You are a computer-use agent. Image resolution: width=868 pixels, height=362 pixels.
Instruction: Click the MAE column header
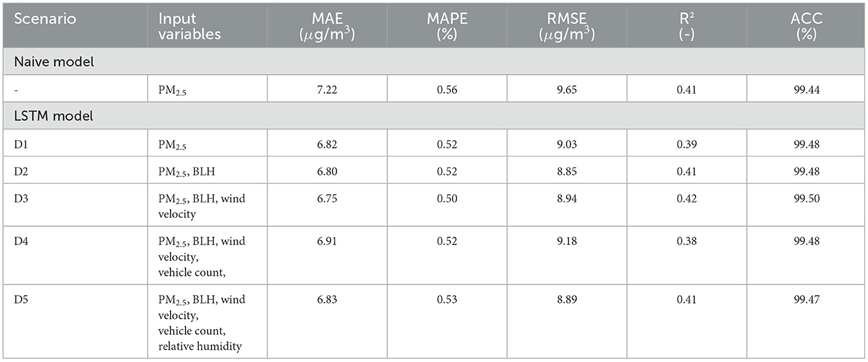(327, 26)
